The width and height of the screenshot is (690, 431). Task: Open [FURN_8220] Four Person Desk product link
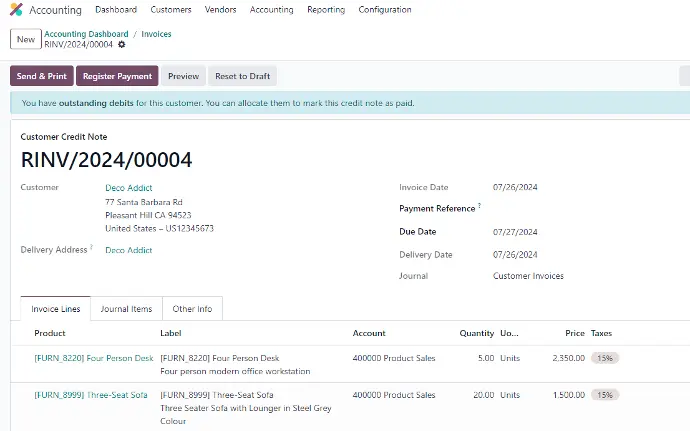94,358
